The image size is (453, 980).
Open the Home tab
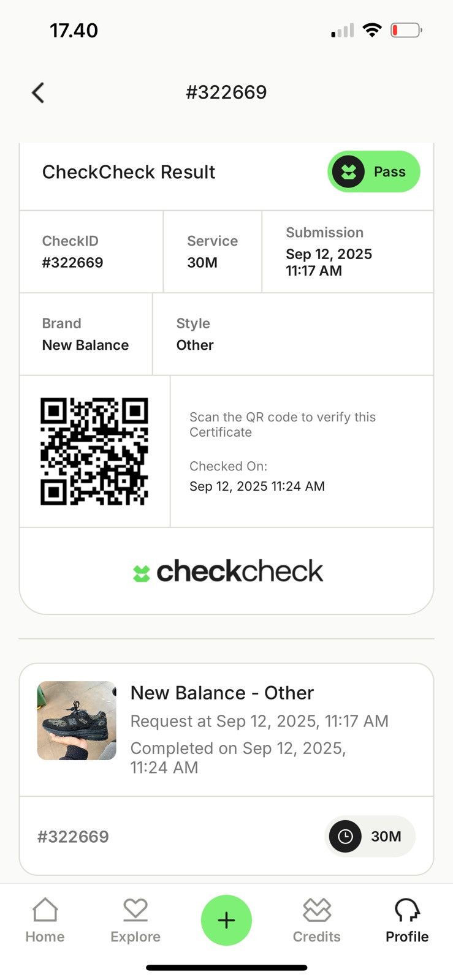point(45,920)
